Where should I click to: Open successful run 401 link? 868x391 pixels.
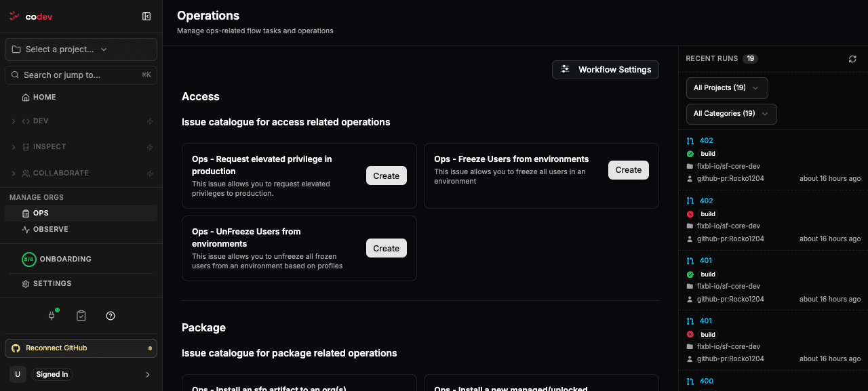click(x=706, y=261)
